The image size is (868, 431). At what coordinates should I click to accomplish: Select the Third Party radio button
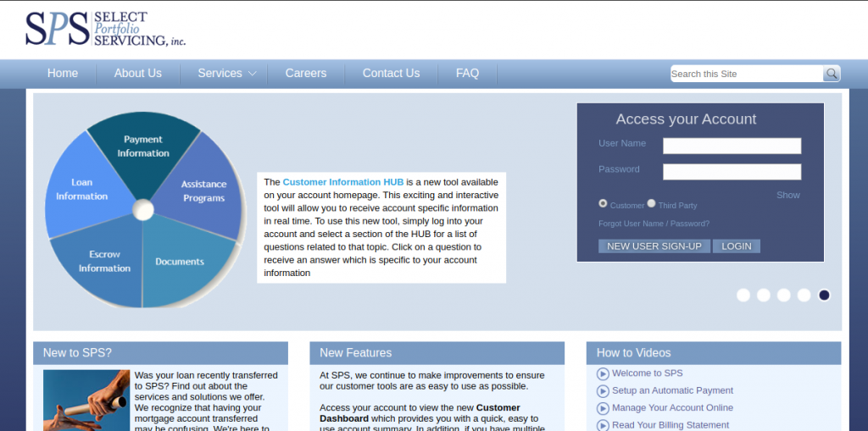coord(651,203)
